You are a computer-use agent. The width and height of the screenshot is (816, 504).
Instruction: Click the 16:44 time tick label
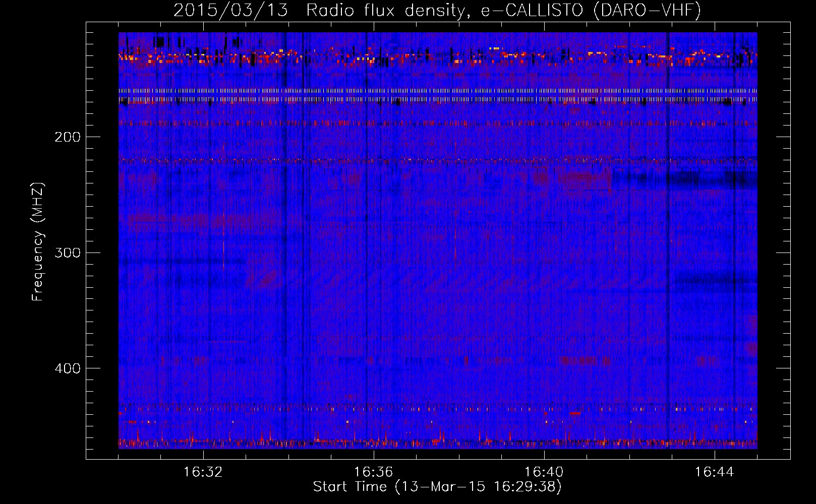[x=715, y=472]
